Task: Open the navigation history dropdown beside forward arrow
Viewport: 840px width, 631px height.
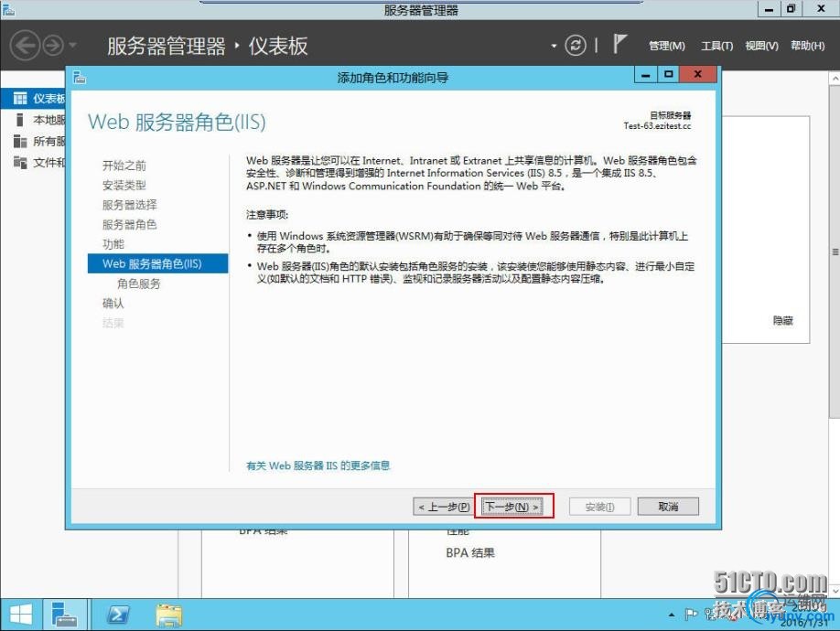Action: (x=73, y=46)
